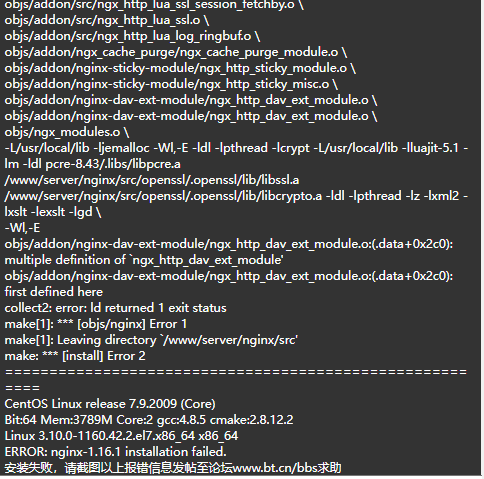Click 'collect2: error: ld returned 1 exit status'

click(115, 308)
